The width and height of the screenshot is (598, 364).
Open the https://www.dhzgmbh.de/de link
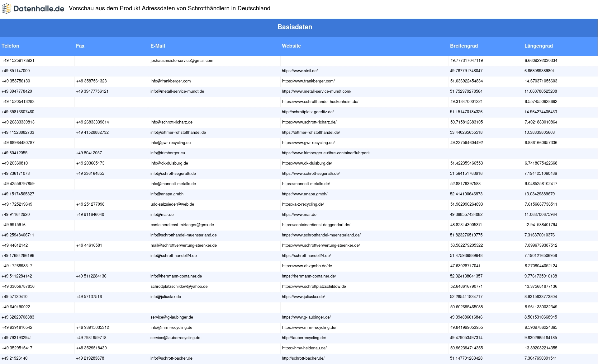[307, 266]
